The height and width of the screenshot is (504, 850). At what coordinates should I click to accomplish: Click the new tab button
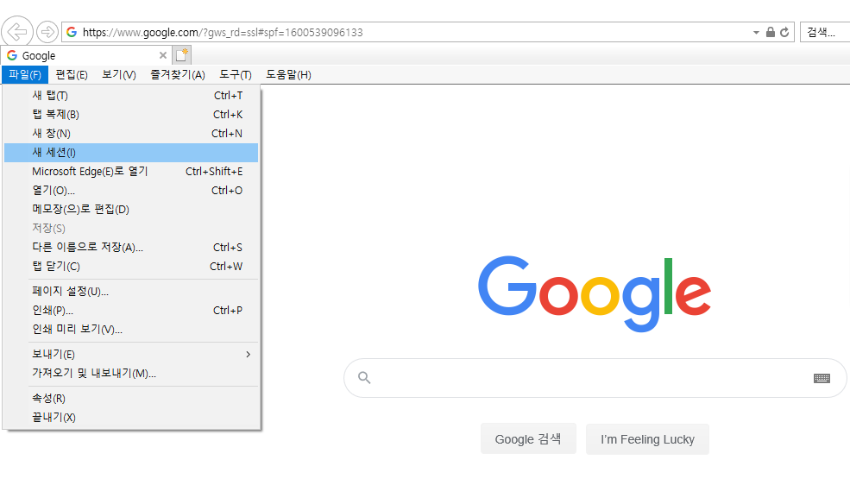(x=181, y=54)
